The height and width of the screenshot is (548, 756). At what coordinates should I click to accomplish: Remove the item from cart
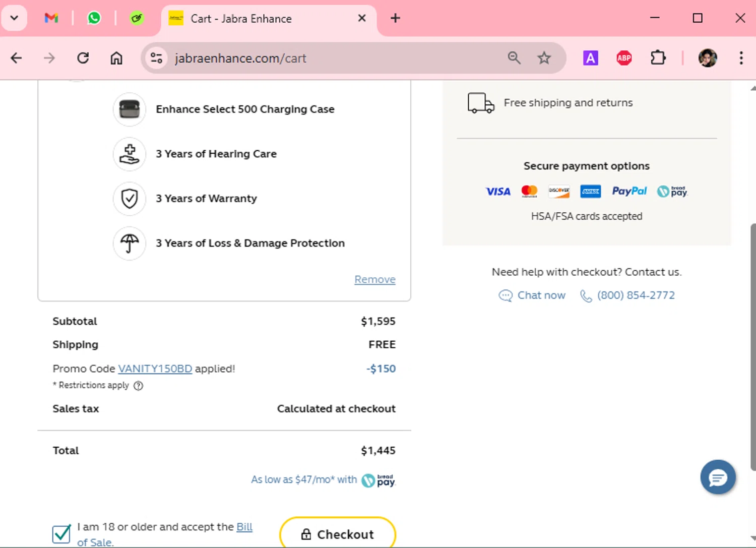coord(375,279)
